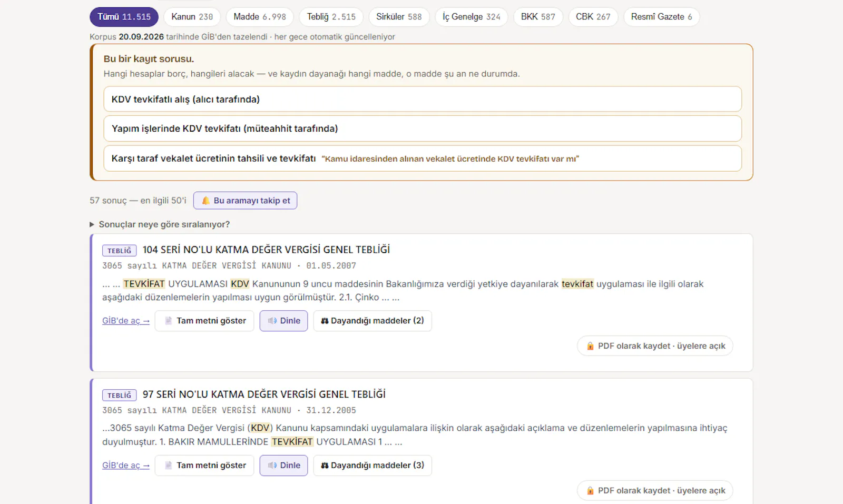Click the 57 sonuç — en ilgili 50'i text
The image size is (843, 504).
click(138, 201)
